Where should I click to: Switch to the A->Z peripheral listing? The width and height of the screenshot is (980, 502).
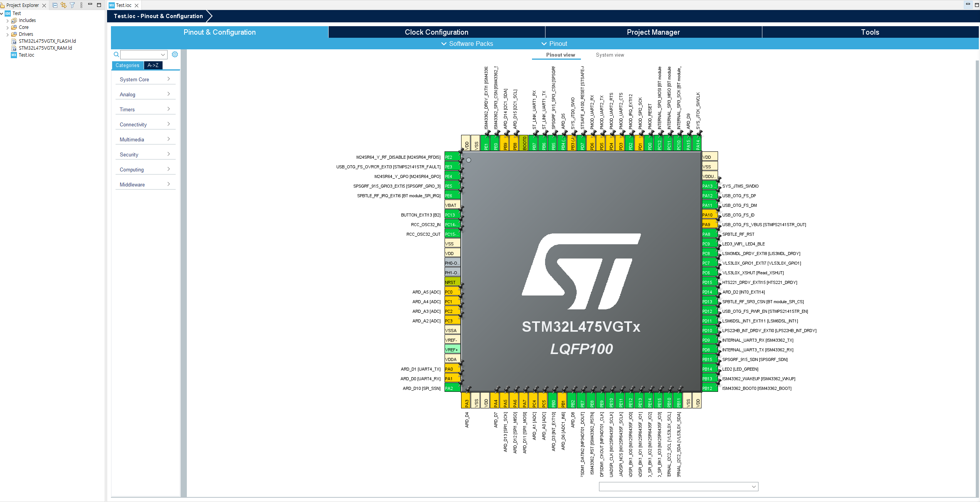click(x=153, y=65)
